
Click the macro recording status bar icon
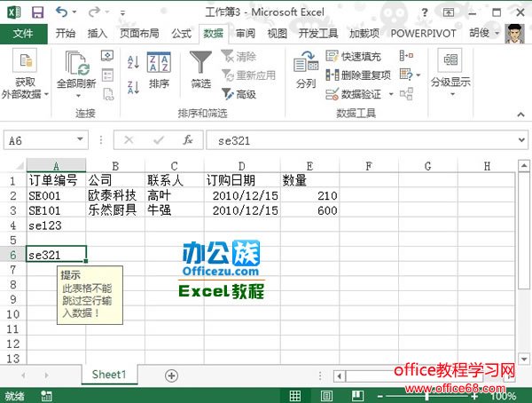pyautogui.click(x=46, y=396)
